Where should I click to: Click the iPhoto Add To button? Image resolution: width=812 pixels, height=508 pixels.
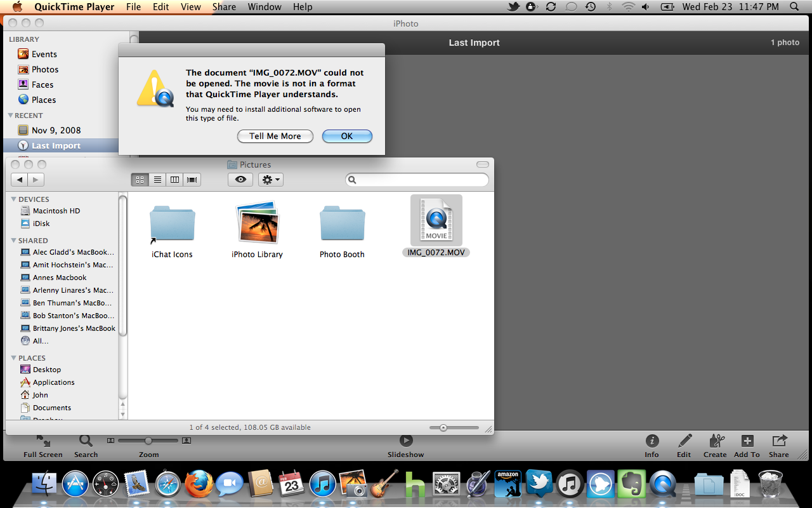tap(747, 446)
